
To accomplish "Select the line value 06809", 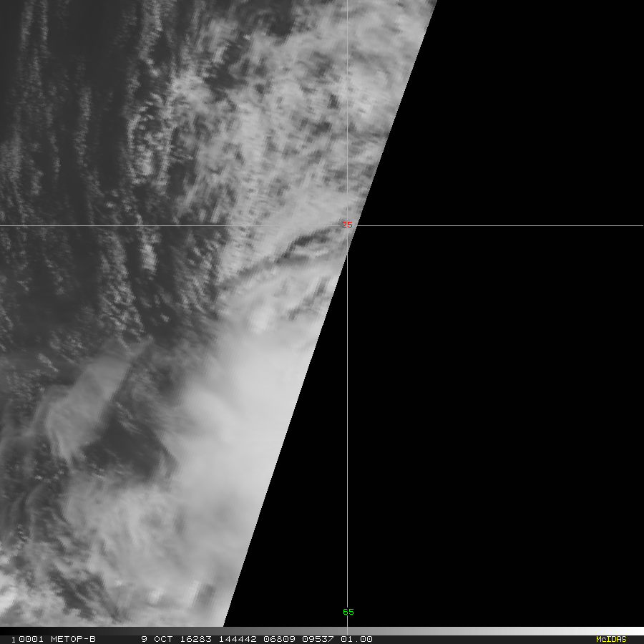I will 279,639.
